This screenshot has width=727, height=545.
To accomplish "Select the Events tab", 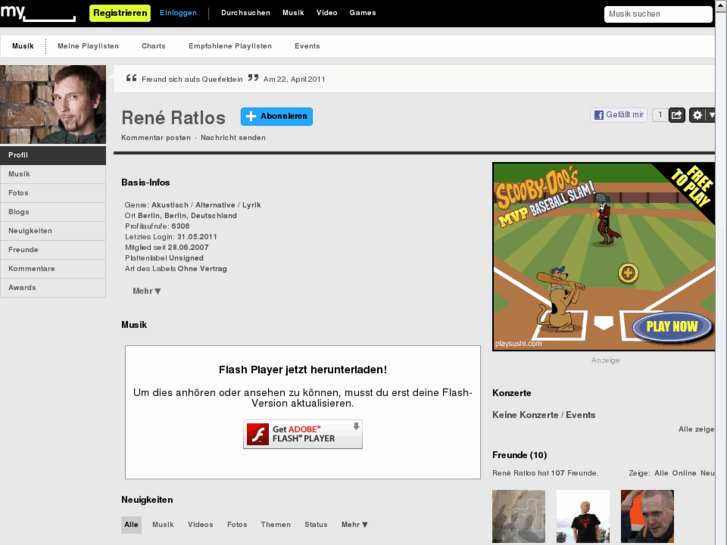I will 307,46.
